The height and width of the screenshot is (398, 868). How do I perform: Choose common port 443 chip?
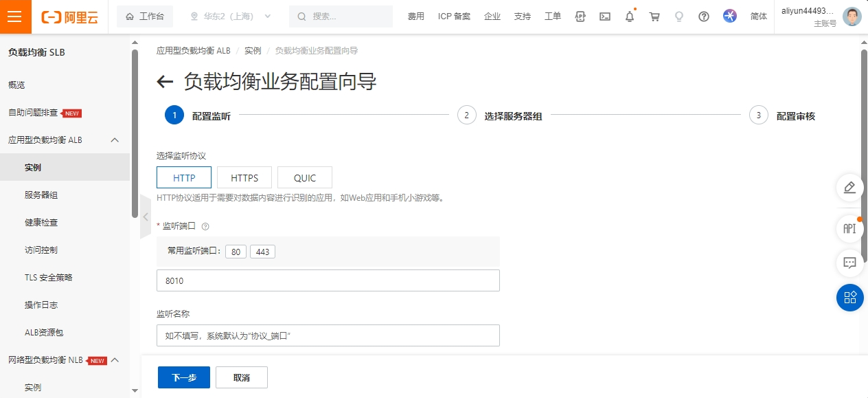click(262, 252)
